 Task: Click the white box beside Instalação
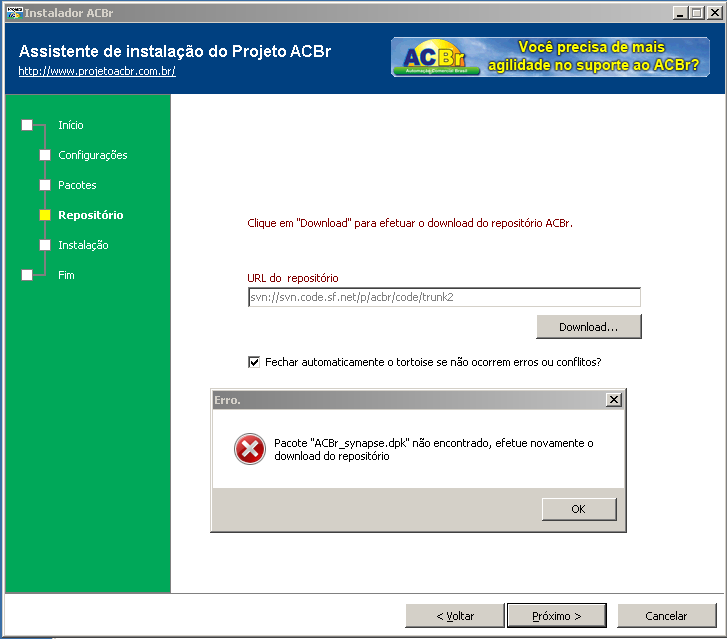pos(45,245)
